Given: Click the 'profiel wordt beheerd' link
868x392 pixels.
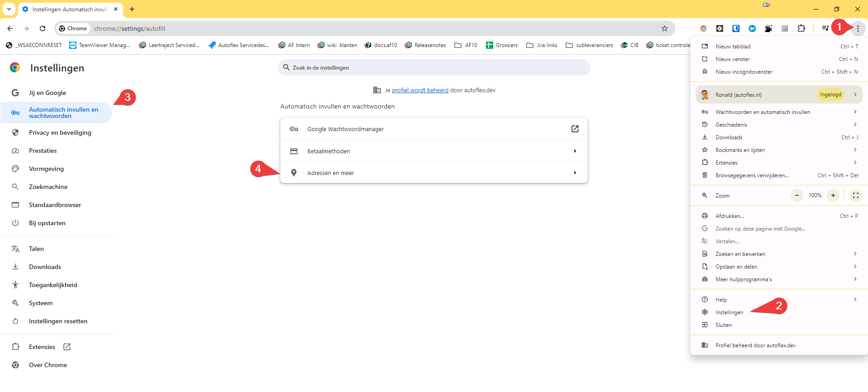Looking at the screenshot, I should [x=420, y=90].
